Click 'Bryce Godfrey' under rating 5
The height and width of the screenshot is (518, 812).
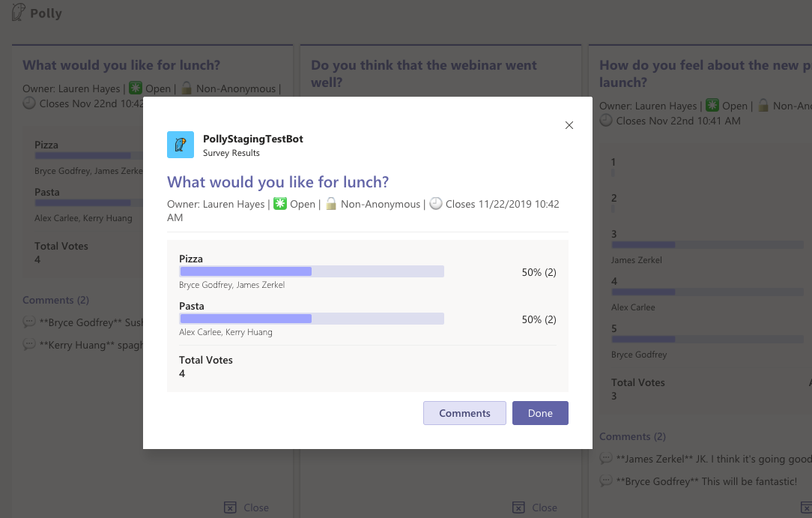pyautogui.click(x=639, y=355)
